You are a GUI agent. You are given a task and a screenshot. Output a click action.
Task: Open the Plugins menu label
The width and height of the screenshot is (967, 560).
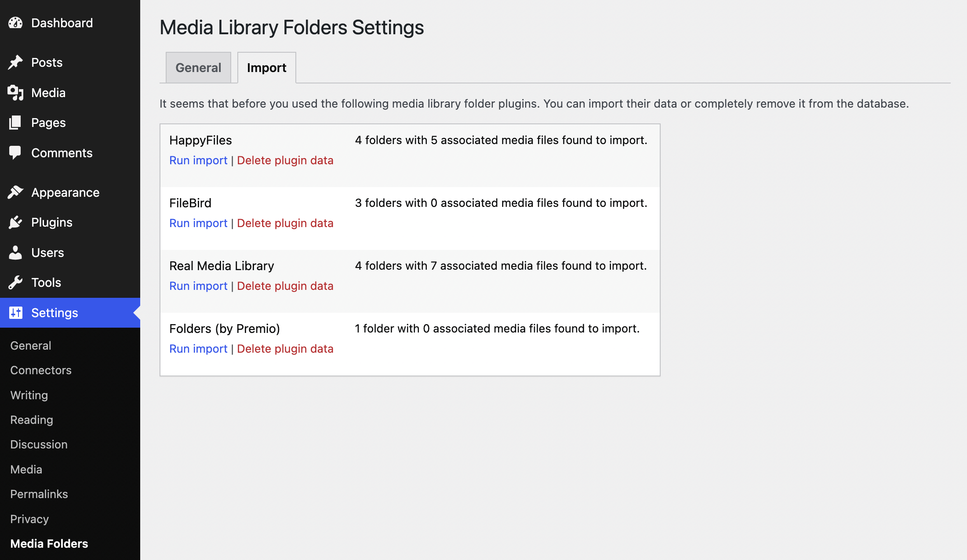[x=52, y=222]
